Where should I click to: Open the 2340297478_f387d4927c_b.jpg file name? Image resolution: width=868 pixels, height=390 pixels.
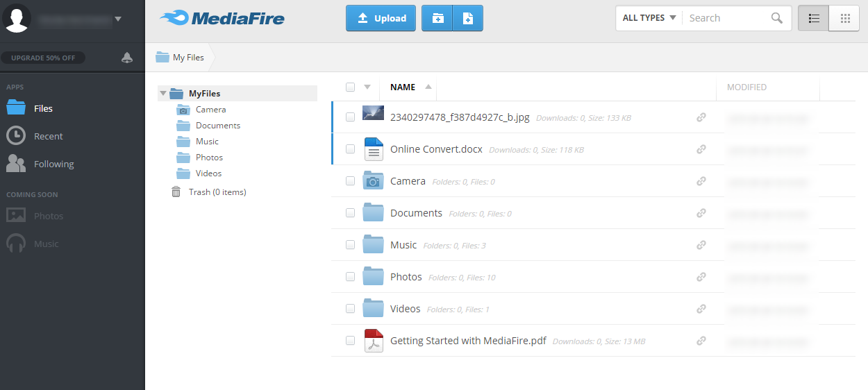pos(460,117)
